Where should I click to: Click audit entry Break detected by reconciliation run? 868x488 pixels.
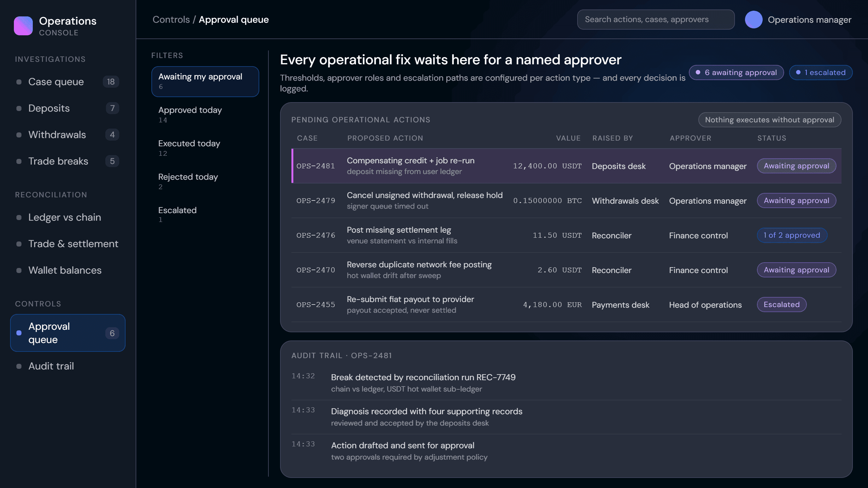pos(566,383)
